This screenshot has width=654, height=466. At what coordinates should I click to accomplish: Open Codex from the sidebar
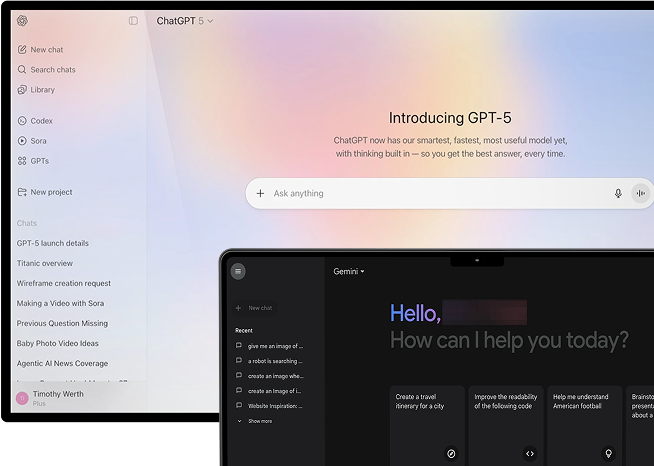coord(41,121)
